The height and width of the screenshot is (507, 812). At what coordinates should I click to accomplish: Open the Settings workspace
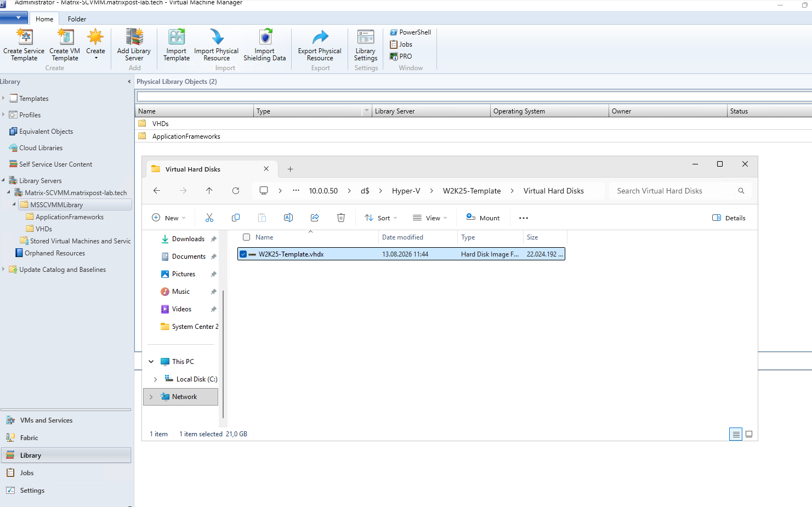click(66, 491)
